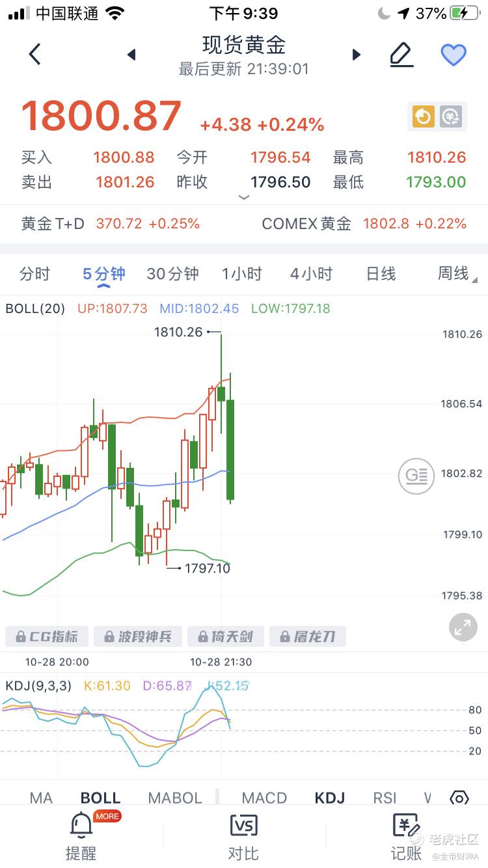Toggle the heart favorite icon

coord(454,55)
